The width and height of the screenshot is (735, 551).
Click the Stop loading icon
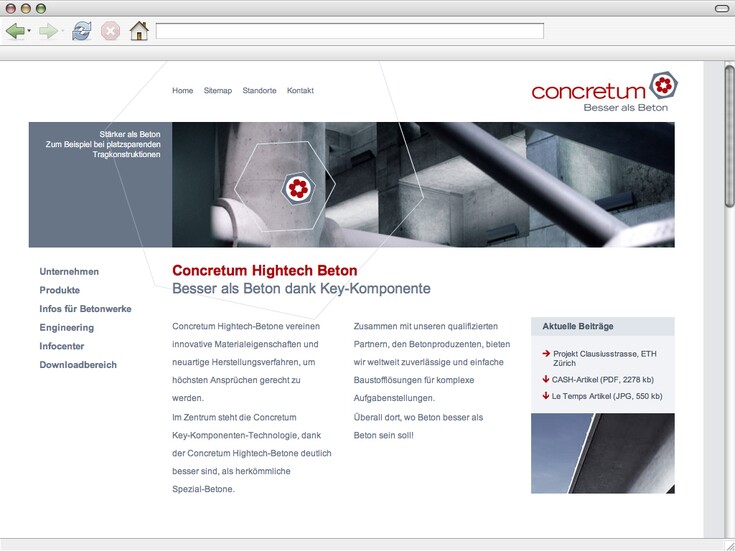[111, 31]
